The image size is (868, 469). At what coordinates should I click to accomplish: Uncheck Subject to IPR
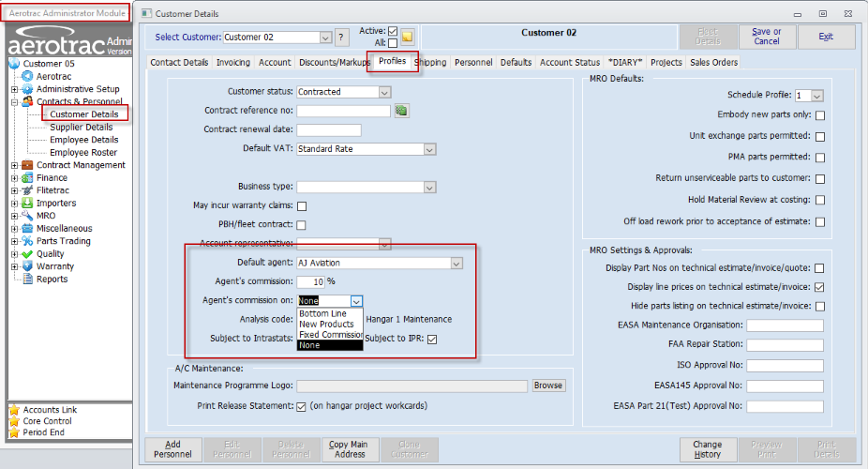tap(432, 339)
